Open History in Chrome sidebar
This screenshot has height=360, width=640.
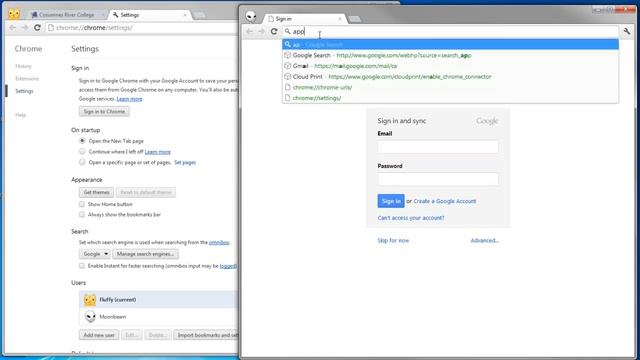23,66
